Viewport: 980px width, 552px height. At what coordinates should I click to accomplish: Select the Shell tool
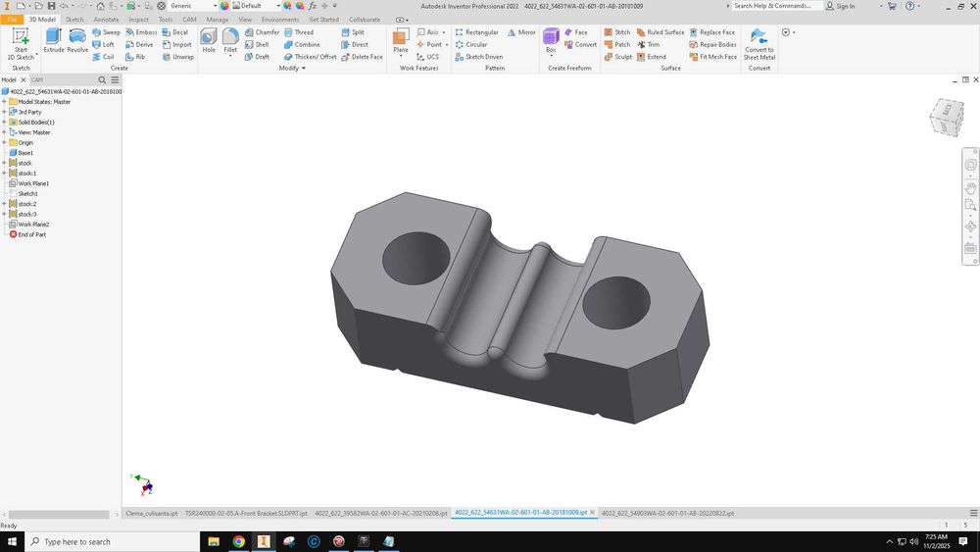[x=257, y=44]
